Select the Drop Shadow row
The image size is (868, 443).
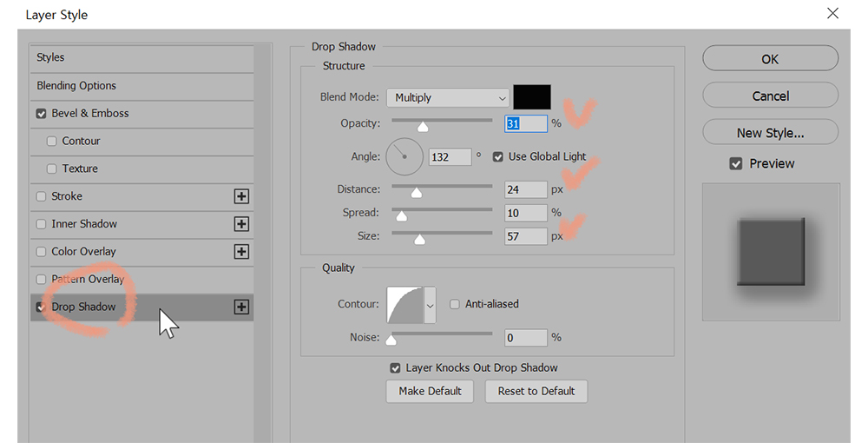coord(142,307)
